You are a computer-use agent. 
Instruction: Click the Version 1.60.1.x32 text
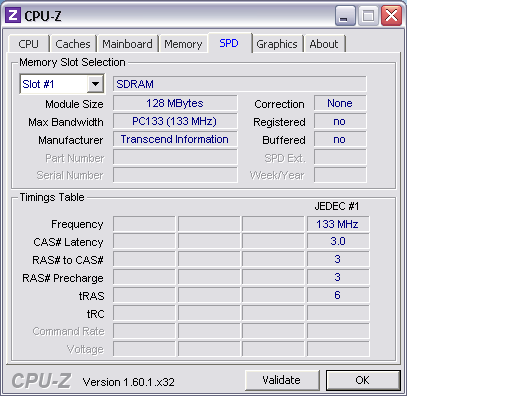(129, 382)
